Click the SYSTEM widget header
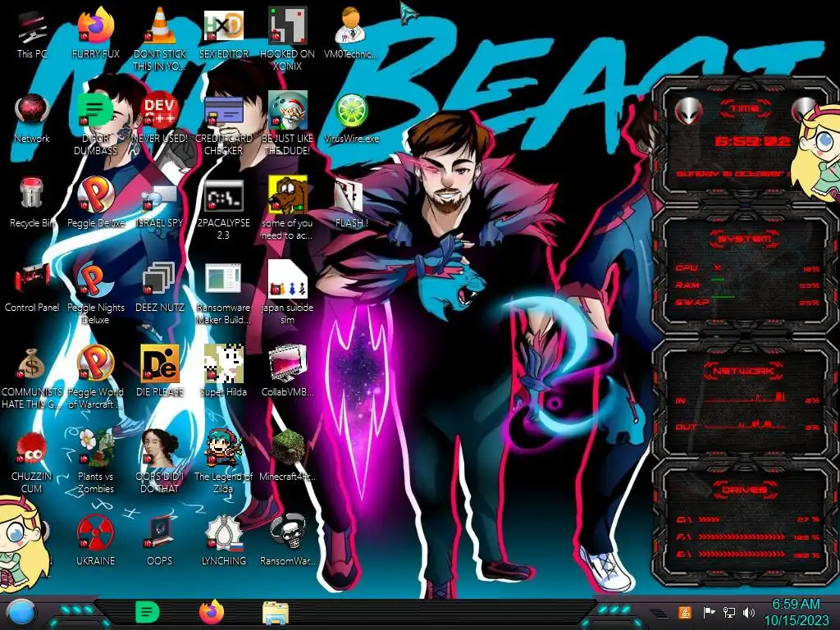The width and height of the screenshot is (840, 630). pyautogui.click(x=744, y=239)
